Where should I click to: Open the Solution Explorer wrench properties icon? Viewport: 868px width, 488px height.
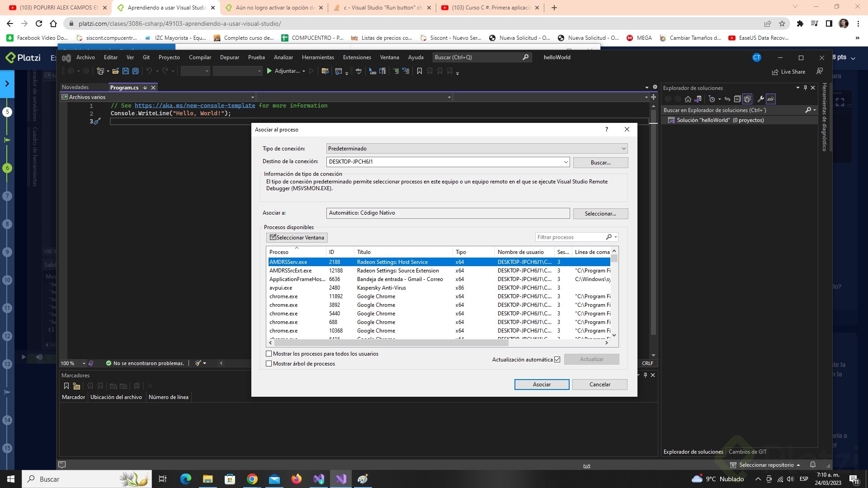pos(760,99)
